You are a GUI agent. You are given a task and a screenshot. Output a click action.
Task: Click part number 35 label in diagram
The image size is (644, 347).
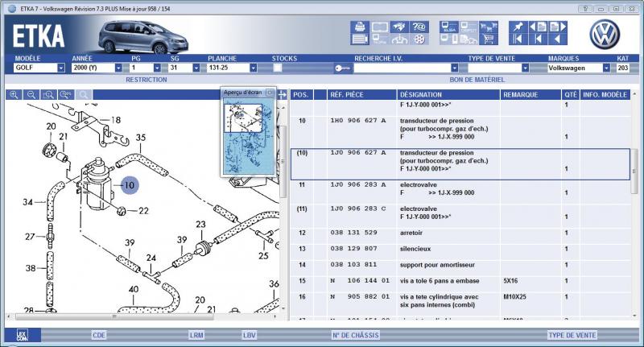click(x=140, y=138)
